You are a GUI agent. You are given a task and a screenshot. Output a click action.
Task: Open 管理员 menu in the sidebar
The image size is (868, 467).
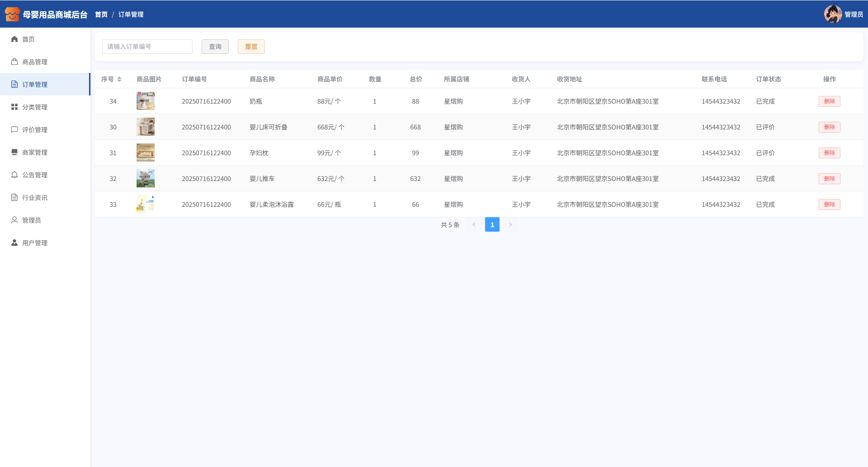[32, 220]
